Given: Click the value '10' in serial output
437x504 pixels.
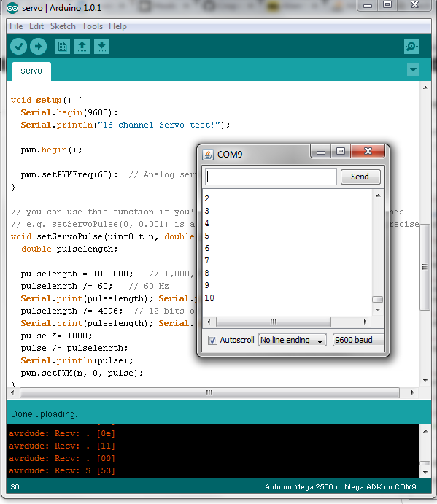Looking at the screenshot, I should tap(209, 298).
